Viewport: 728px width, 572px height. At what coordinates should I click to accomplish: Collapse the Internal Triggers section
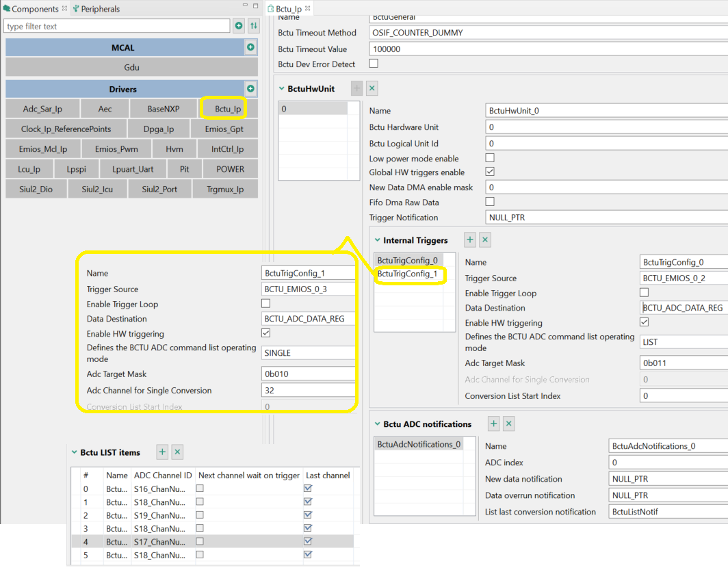(378, 240)
